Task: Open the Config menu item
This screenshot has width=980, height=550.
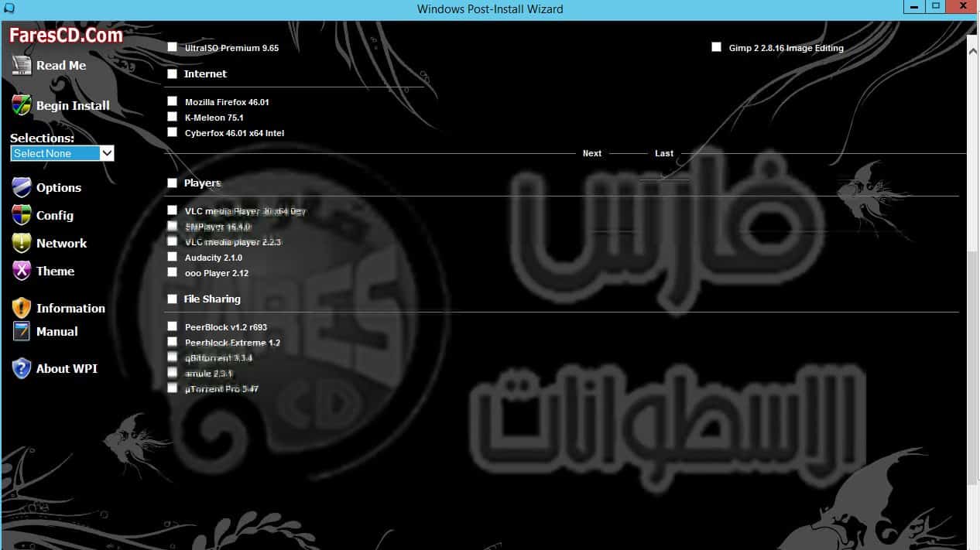Action: click(55, 216)
